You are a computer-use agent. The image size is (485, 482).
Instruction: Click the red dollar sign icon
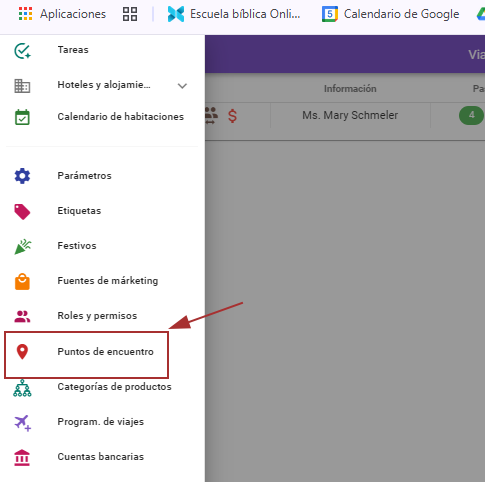click(x=232, y=116)
